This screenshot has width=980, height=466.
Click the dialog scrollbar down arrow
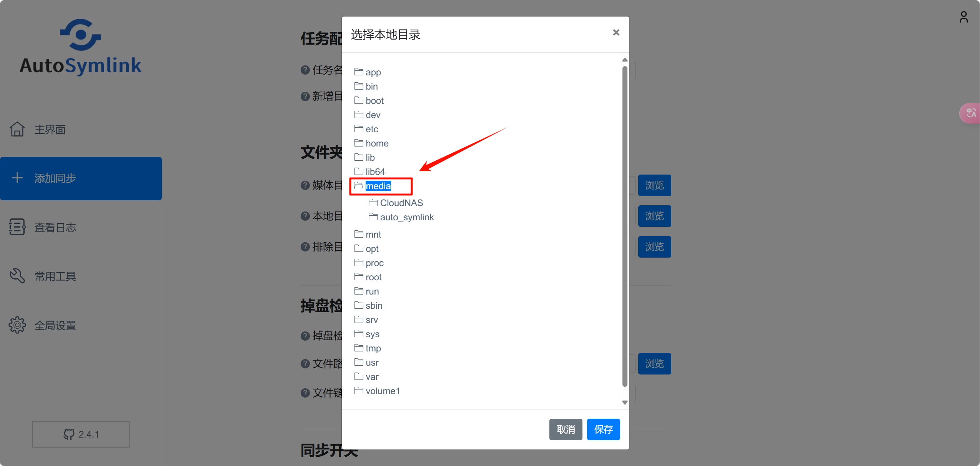625,403
